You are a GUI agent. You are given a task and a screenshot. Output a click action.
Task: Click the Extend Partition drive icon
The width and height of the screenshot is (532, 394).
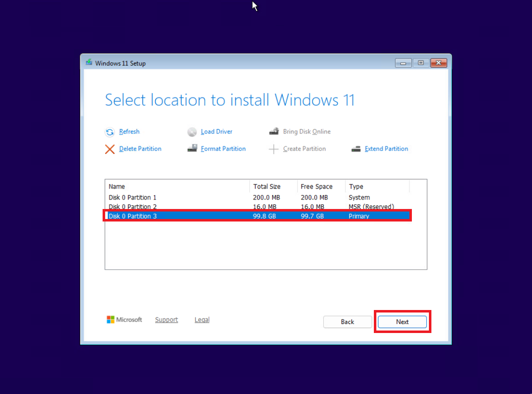[x=356, y=149]
